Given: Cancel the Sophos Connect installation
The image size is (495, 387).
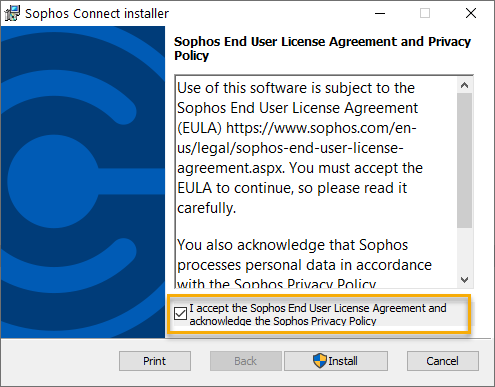Looking at the screenshot, I should pyautogui.click(x=443, y=361).
